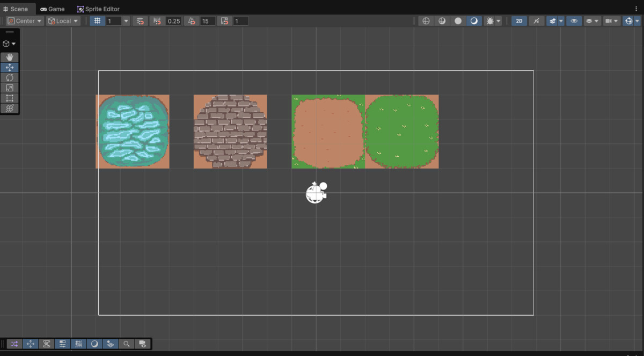The width and height of the screenshot is (644, 356).
Task: Switch to the Scene tab
Action: coord(16,9)
